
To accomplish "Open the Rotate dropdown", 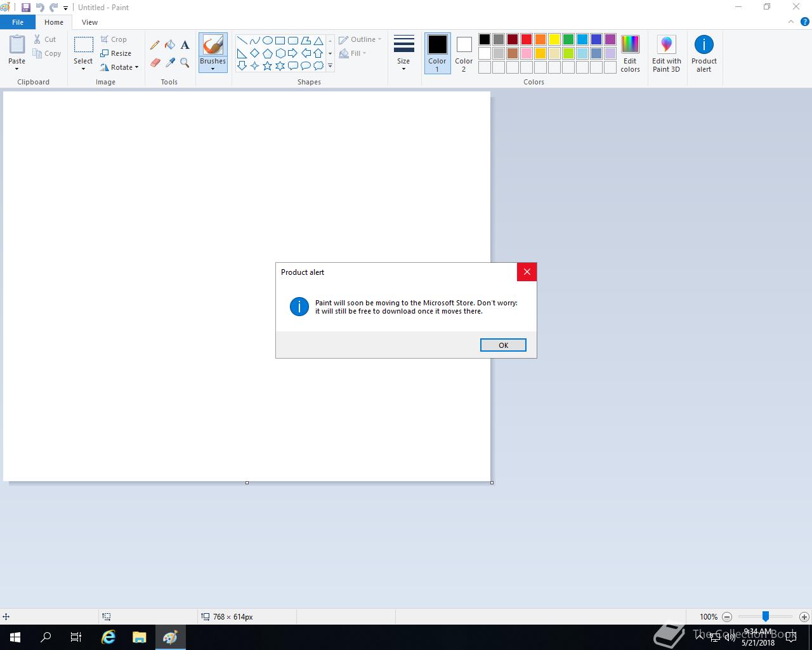I will pyautogui.click(x=119, y=67).
